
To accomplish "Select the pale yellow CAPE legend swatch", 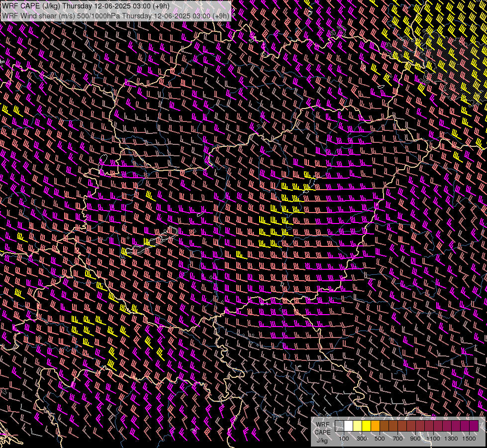I will (358, 426).
